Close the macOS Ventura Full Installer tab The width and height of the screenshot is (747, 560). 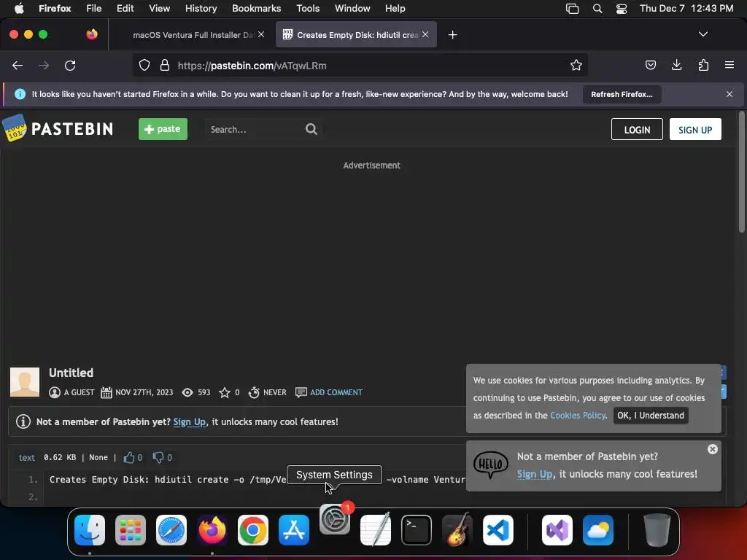click(x=261, y=34)
